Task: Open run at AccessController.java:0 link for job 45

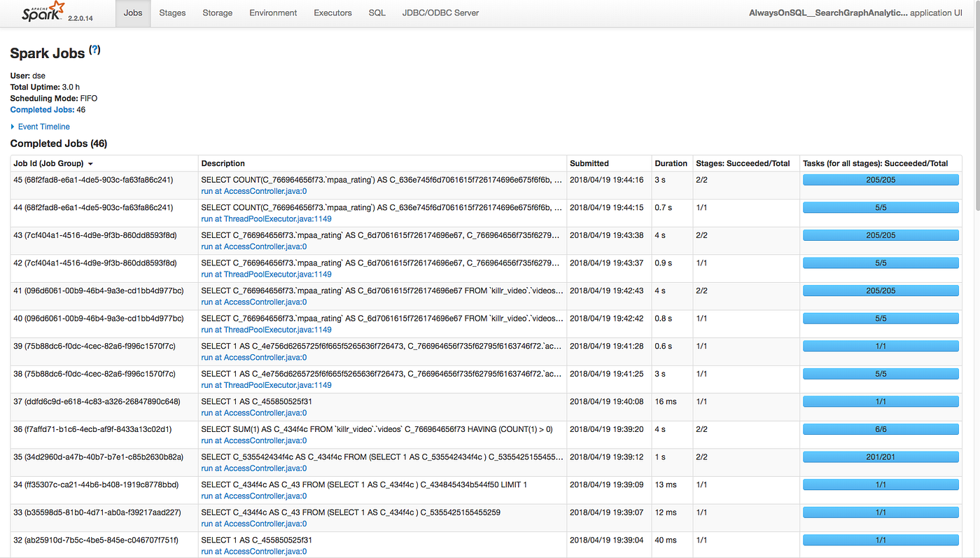Action: (x=253, y=190)
